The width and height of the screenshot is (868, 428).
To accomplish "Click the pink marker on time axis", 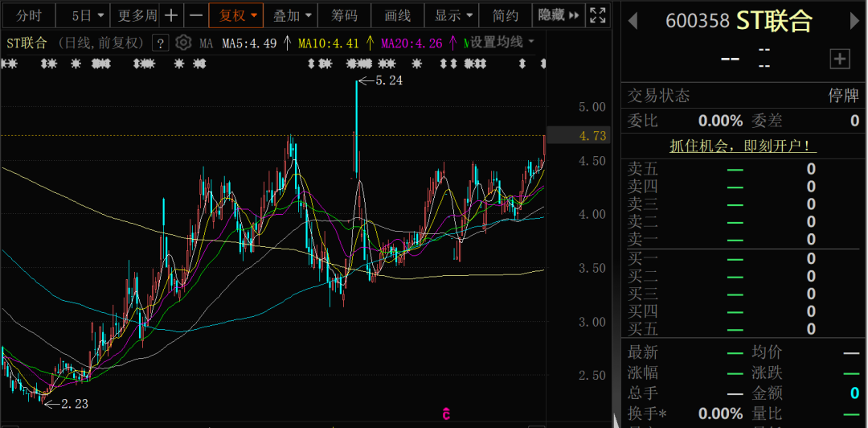I will pyautogui.click(x=444, y=414).
